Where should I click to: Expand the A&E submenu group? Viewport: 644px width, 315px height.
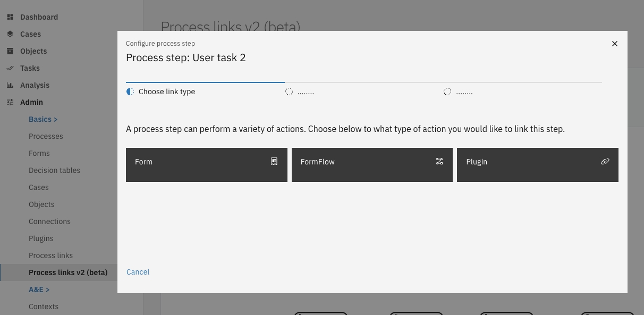point(39,289)
